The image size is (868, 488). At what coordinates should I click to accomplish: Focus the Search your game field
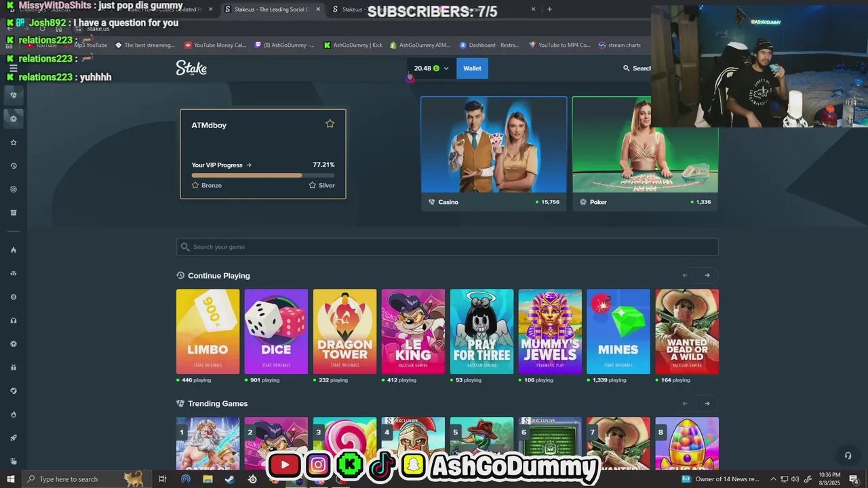pos(447,247)
